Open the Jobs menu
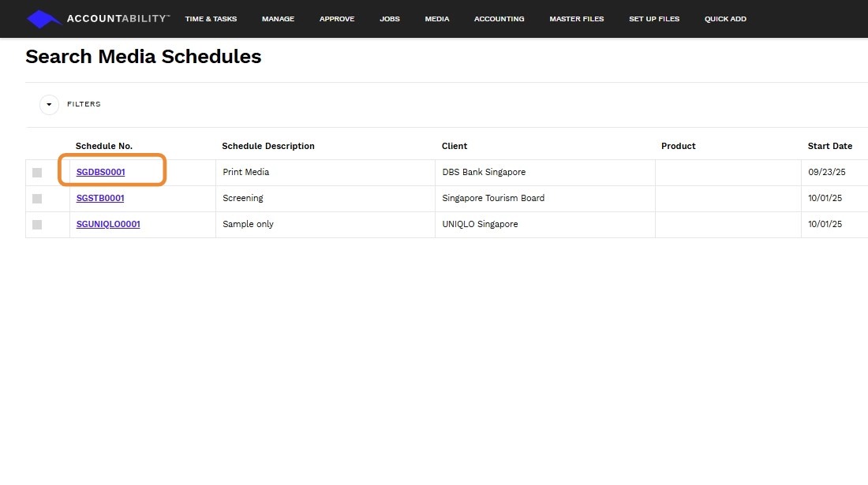The width and height of the screenshot is (868, 485). click(x=390, y=19)
